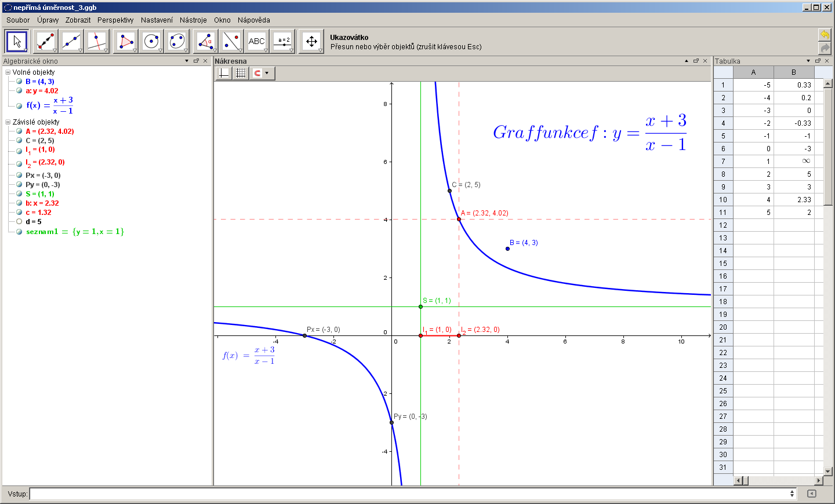Select the New Point tool
This screenshot has width=835, height=504.
(45, 42)
